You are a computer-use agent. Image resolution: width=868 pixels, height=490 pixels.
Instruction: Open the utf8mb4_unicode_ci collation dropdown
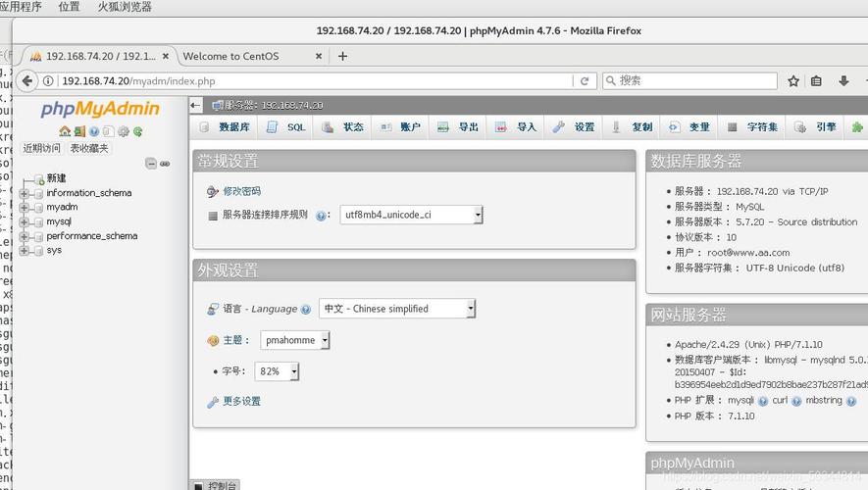pyautogui.click(x=411, y=215)
